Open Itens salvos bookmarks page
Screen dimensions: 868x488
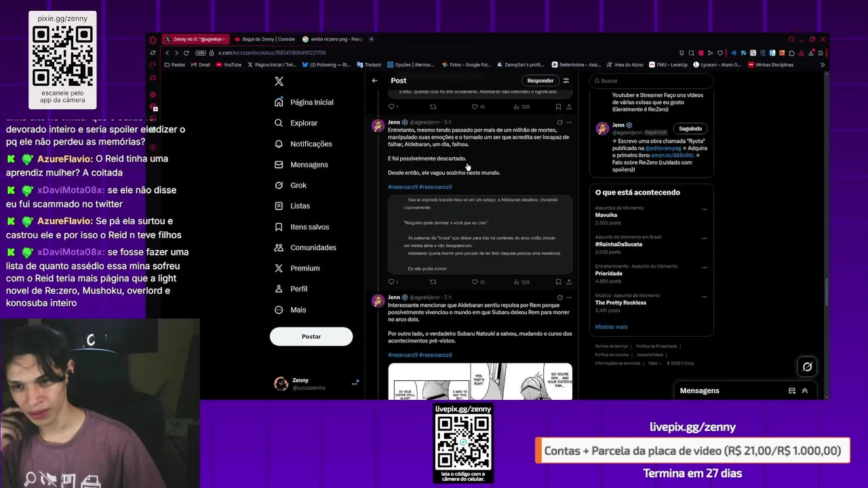[302, 227]
